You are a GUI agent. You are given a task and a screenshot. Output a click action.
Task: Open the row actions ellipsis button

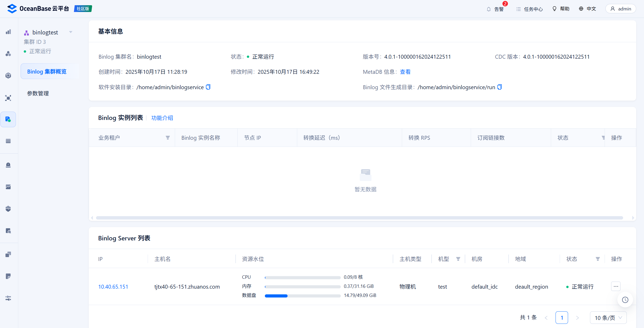[616, 286]
